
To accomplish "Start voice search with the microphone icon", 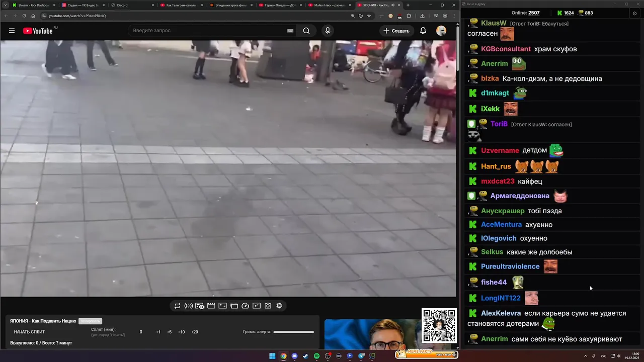I will click(x=328, y=31).
